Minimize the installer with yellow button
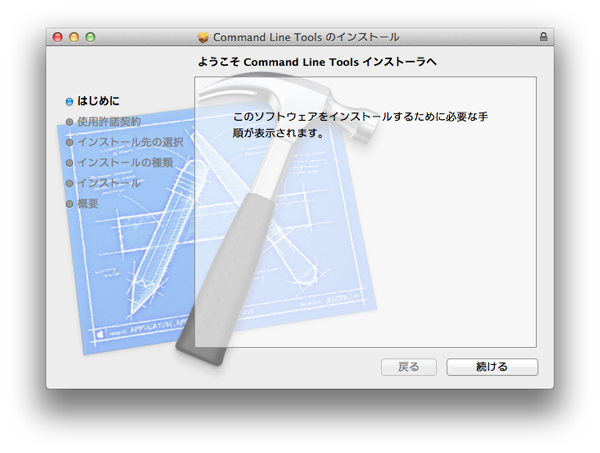Image resolution: width=600 pixels, height=453 pixels. pos(74,37)
